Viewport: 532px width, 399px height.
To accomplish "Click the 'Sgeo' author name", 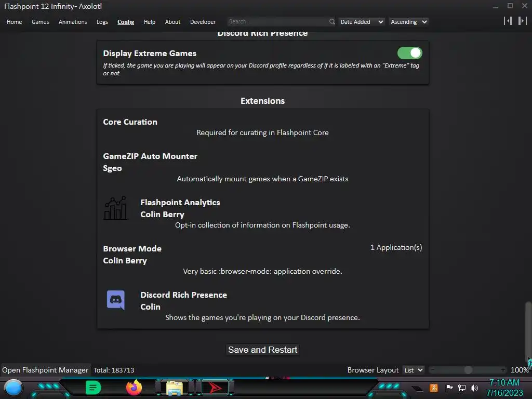I will click(112, 168).
